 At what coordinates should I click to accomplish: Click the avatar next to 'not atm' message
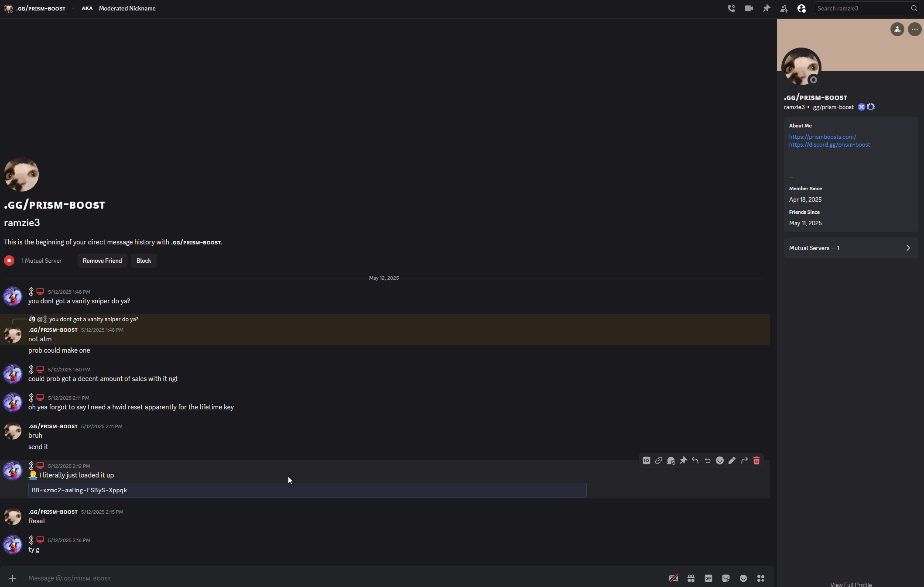tap(13, 335)
